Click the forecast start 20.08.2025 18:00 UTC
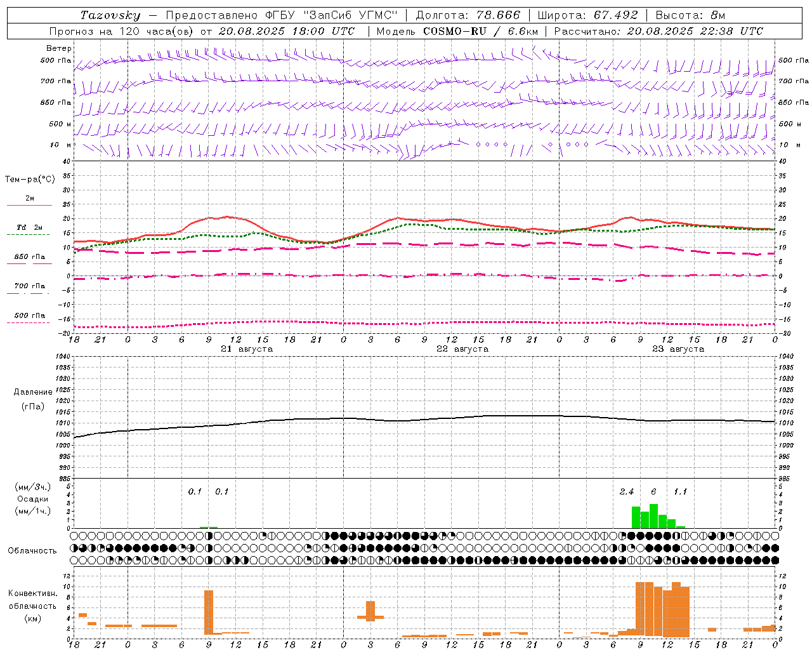812x650 pixels. tap(287, 31)
